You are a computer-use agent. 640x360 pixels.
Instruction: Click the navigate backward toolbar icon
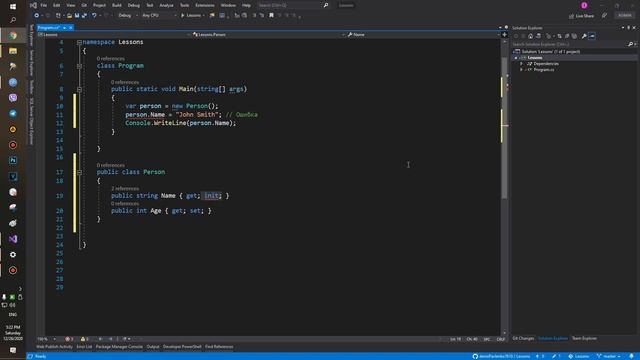tap(36, 16)
